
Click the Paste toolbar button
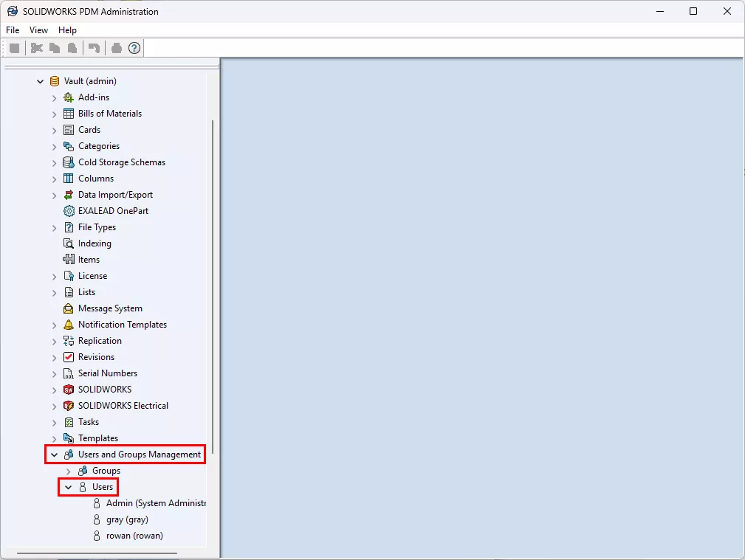coord(72,48)
